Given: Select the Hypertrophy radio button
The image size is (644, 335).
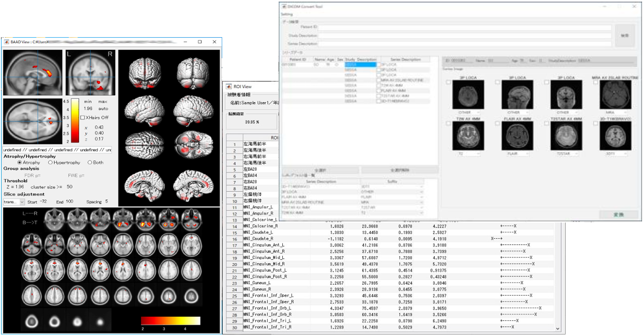Looking at the screenshot, I should pos(51,162).
